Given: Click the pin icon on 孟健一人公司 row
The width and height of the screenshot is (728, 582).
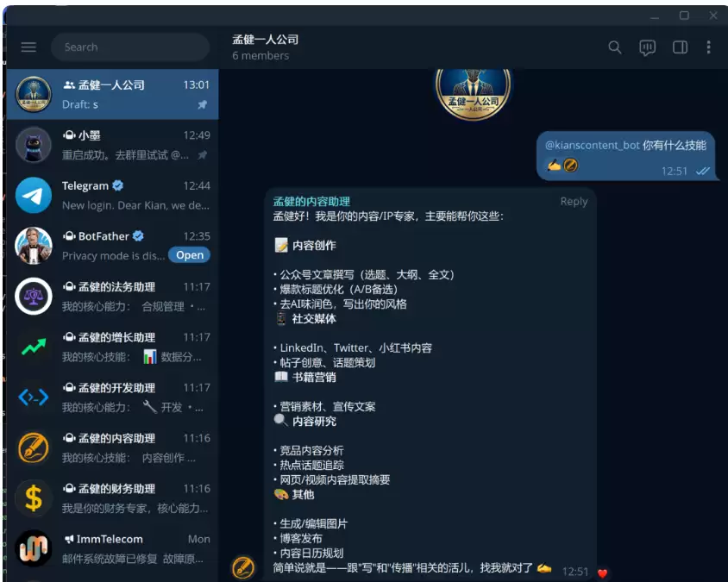Looking at the screenshot, I should click(x=202, y=105).
